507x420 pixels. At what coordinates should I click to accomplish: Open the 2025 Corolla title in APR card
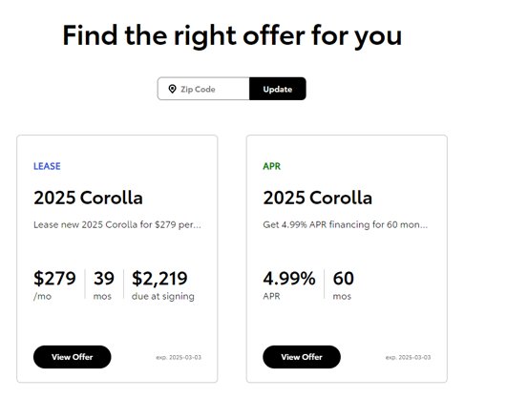(318, 198)
